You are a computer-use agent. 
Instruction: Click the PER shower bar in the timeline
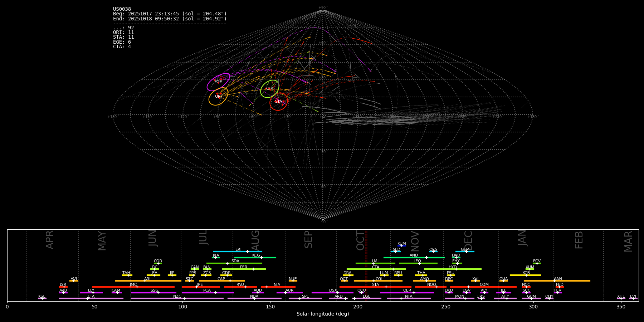[x=244, y=269]
